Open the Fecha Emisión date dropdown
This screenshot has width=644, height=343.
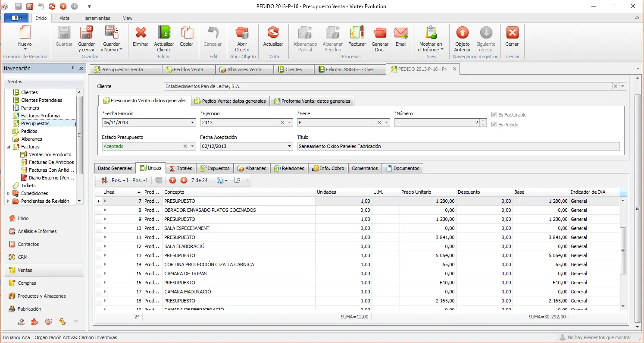click(192, 123)
